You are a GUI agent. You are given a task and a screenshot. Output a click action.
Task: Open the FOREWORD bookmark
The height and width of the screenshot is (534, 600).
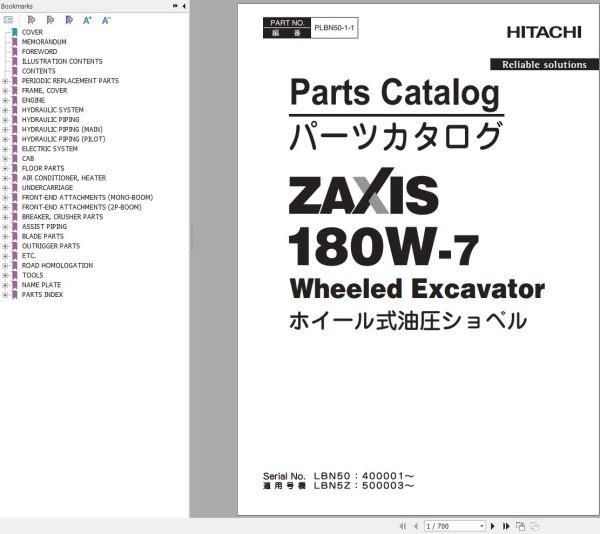[39, 52]
